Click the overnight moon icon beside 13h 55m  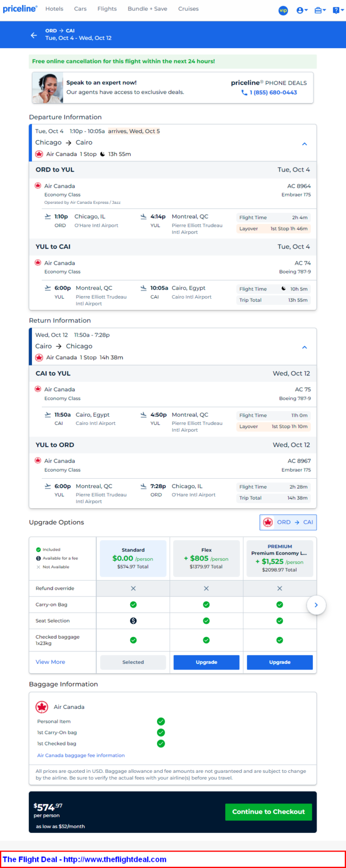[x=102, y=154]
